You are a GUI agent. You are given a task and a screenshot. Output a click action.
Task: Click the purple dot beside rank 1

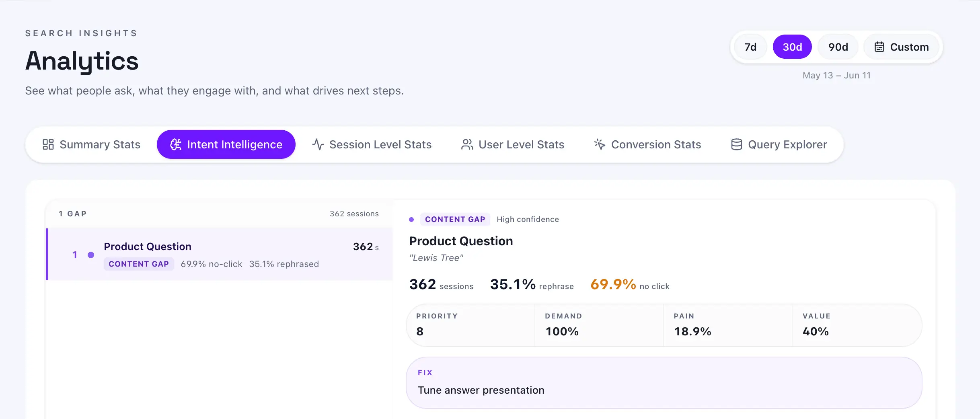coord(91,255)
